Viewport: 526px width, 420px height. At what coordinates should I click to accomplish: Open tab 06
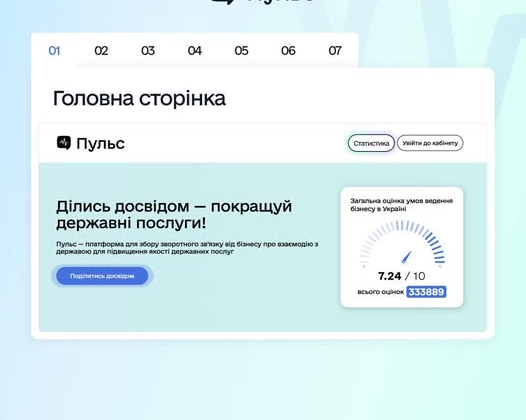click(288, 51)
